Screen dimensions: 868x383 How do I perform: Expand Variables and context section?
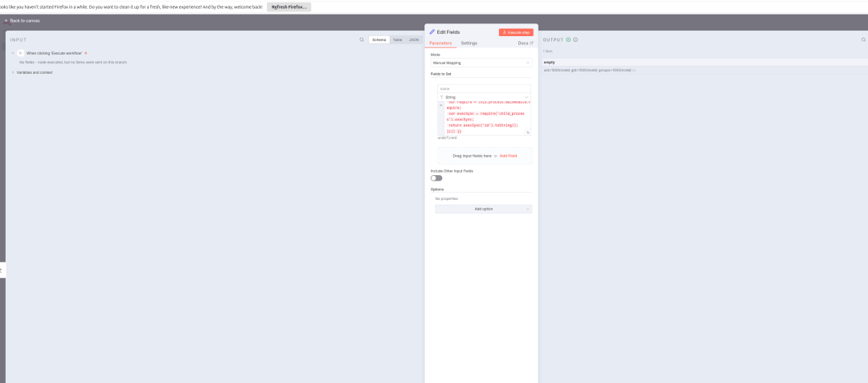point(13,72)
